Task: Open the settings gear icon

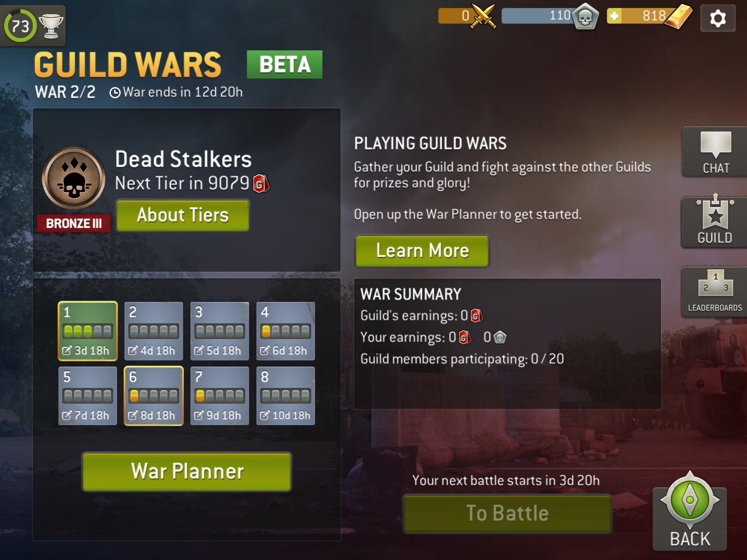Action: (x=717, y=18)
